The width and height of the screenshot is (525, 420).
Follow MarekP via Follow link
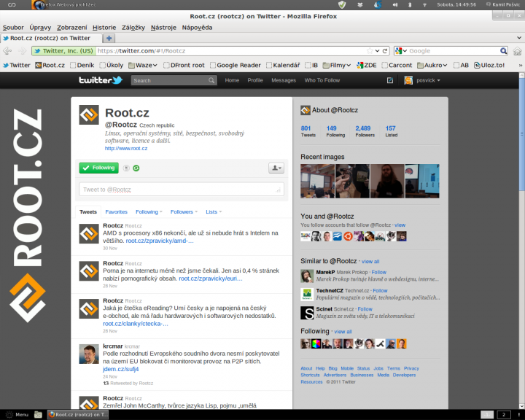[x=378, y=272]
